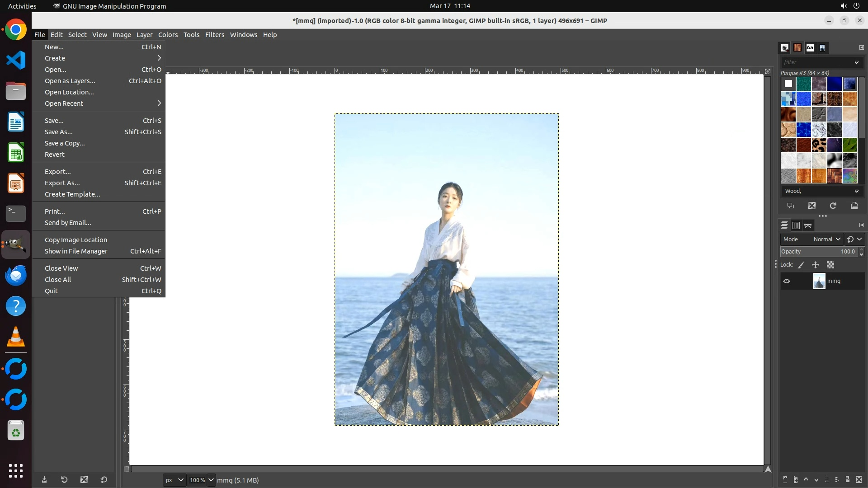Switch to the Brushes dock tab
868x488 pixels.
785,47
